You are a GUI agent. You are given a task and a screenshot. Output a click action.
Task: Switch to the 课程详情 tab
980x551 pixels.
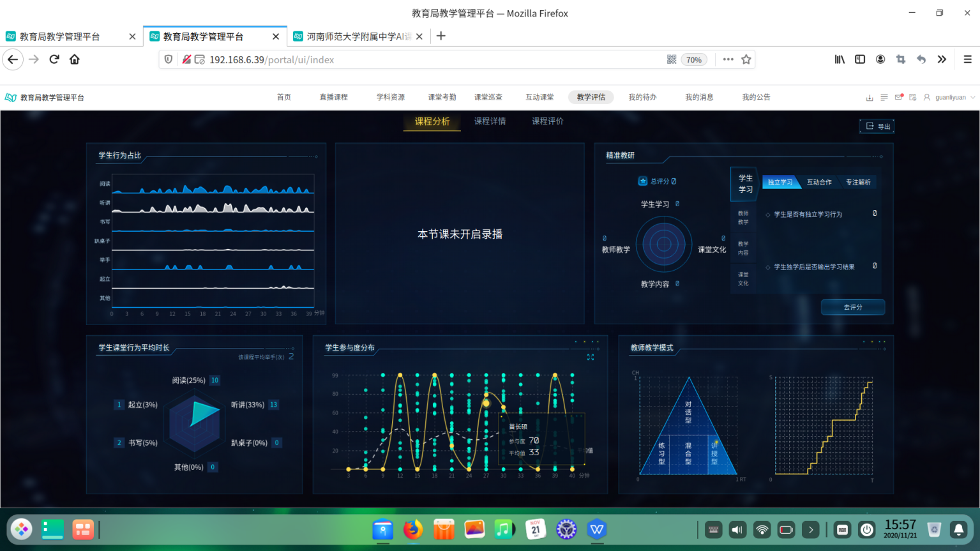point(490,121)
